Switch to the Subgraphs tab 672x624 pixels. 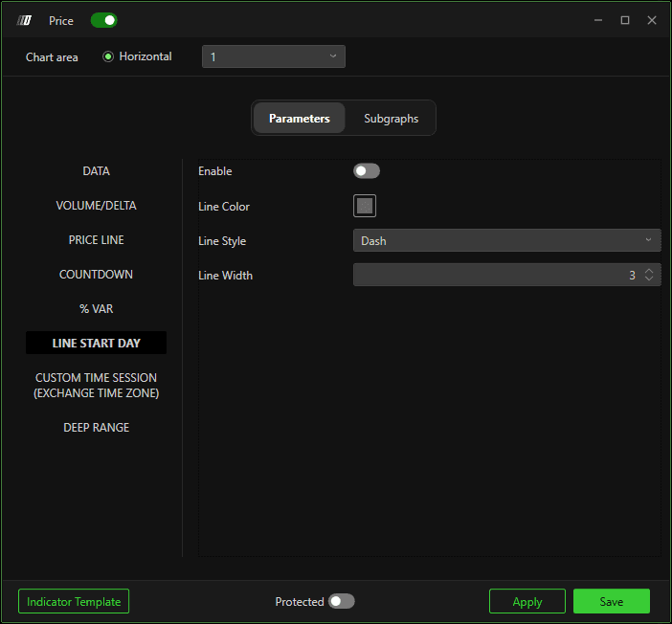point(391,119)
